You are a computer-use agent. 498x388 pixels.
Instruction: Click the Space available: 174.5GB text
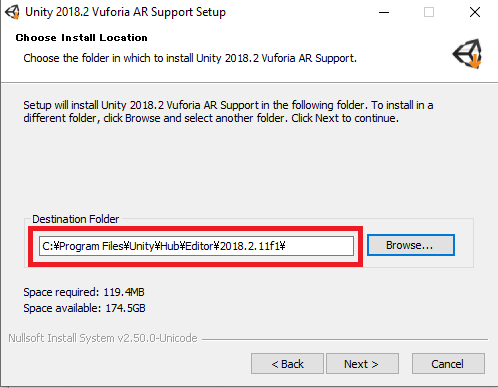pos(84,308)
